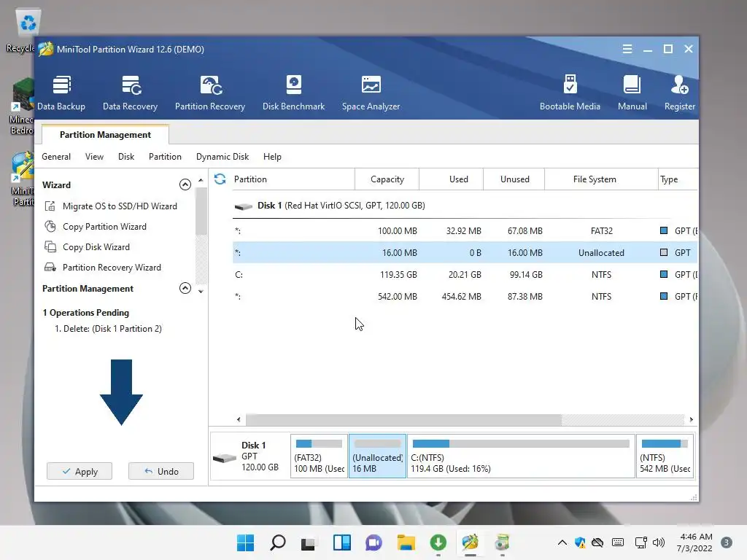Select the Partition Management tab
The width and height of the screenshot is (747, 560).
click(105, 135)
